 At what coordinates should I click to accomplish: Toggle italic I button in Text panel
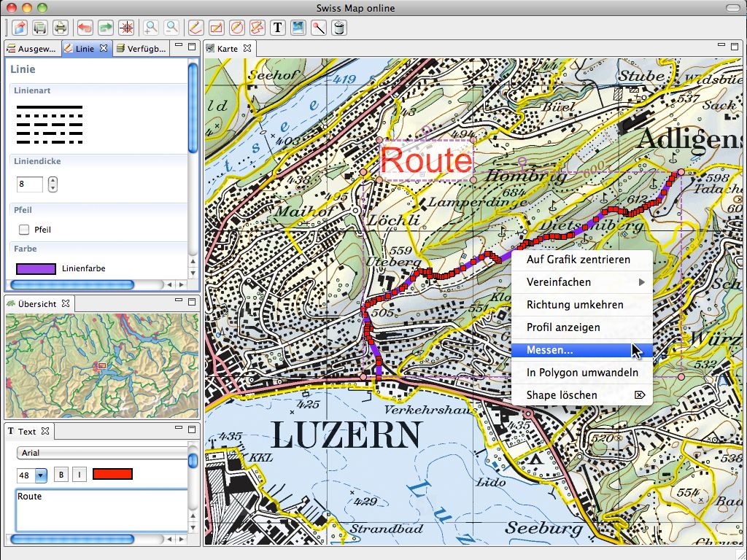pyautogui.click(x=79, y=474)
